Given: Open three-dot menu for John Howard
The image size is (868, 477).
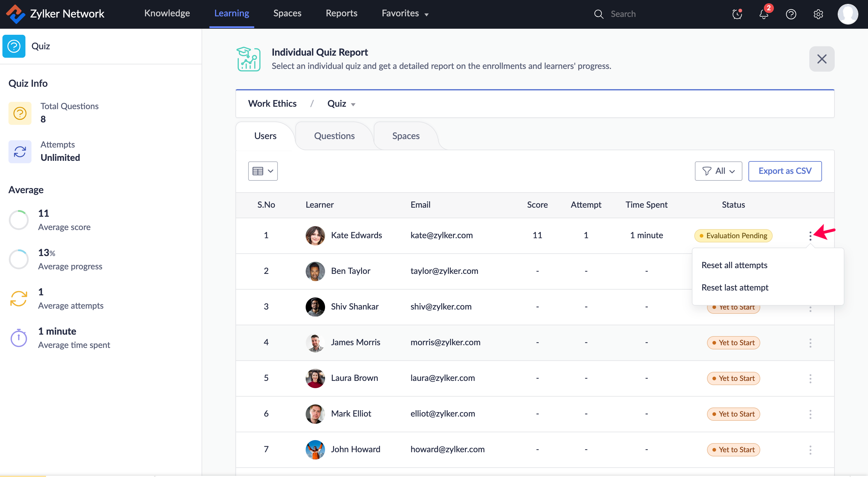Looking at the screenshot, I should click(810, 449).
